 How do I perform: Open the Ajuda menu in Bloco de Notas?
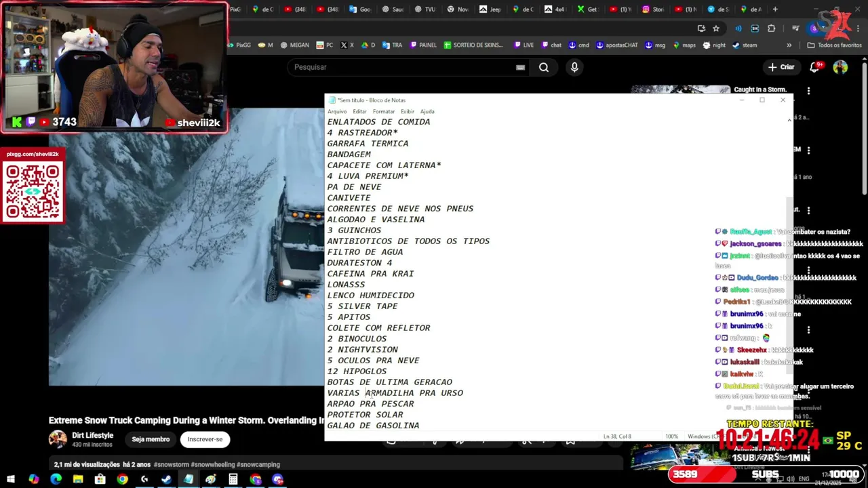coord(427,111)
